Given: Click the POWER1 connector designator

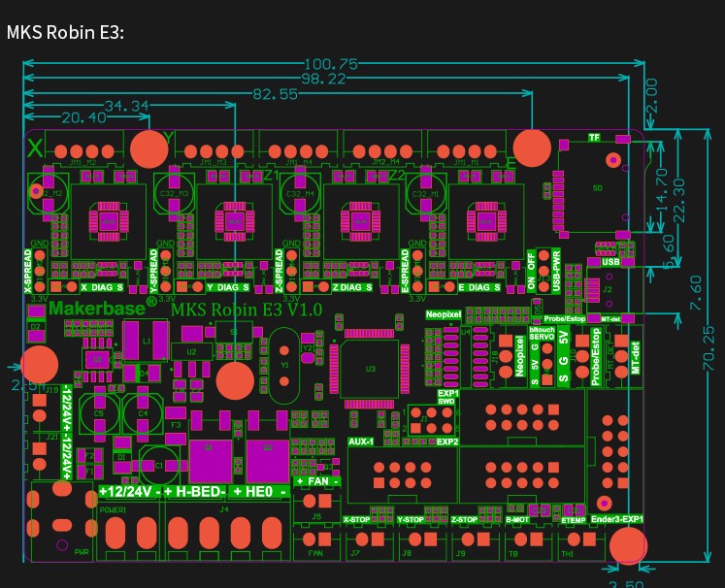Looking at the screenshot, I should click(x=113, y=509).
